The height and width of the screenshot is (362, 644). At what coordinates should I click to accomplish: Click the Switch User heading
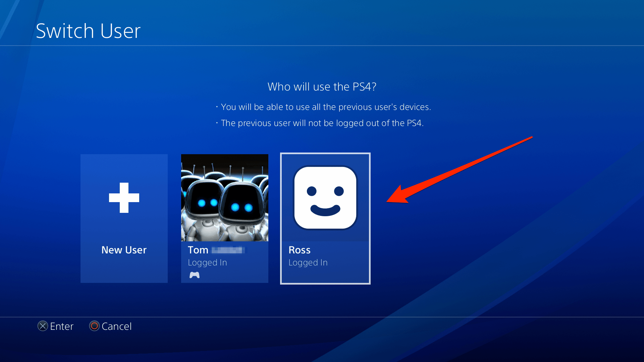click(88, 31)
